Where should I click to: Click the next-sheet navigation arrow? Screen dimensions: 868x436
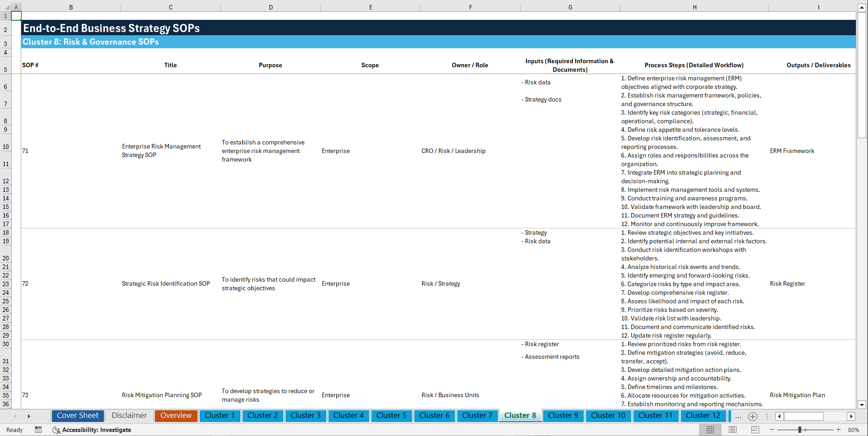(29, 416)
